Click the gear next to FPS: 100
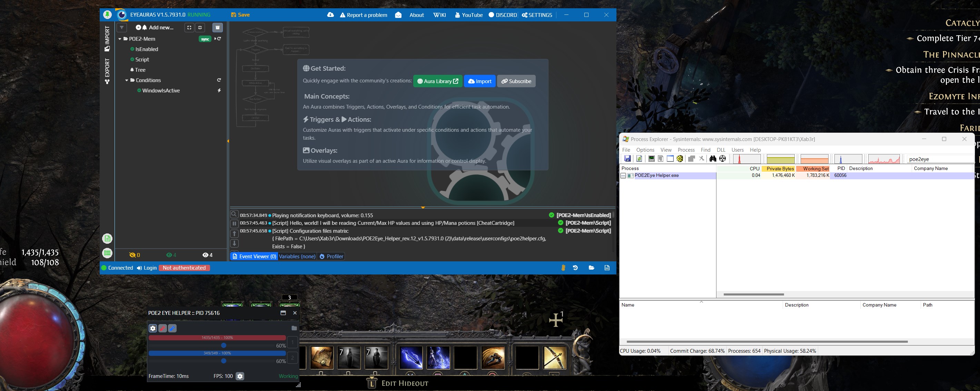 [240, 376]
